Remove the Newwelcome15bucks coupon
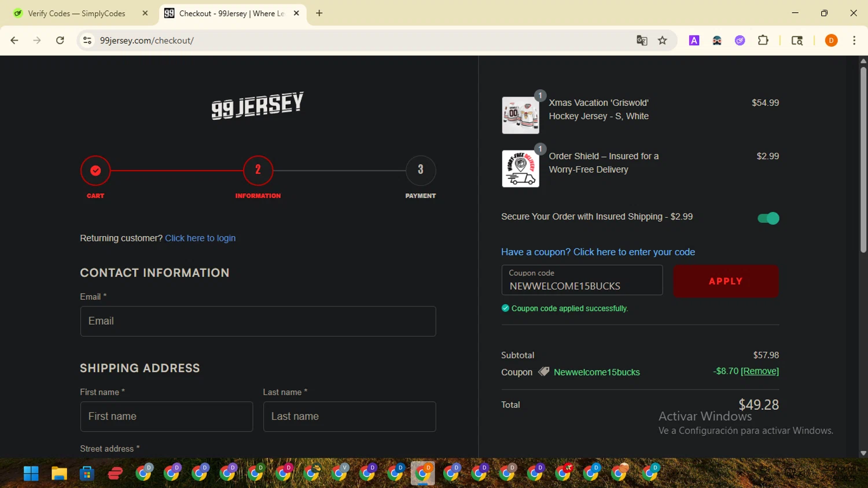The width and height of the screenshot is (868, 488). pos(760,371)
